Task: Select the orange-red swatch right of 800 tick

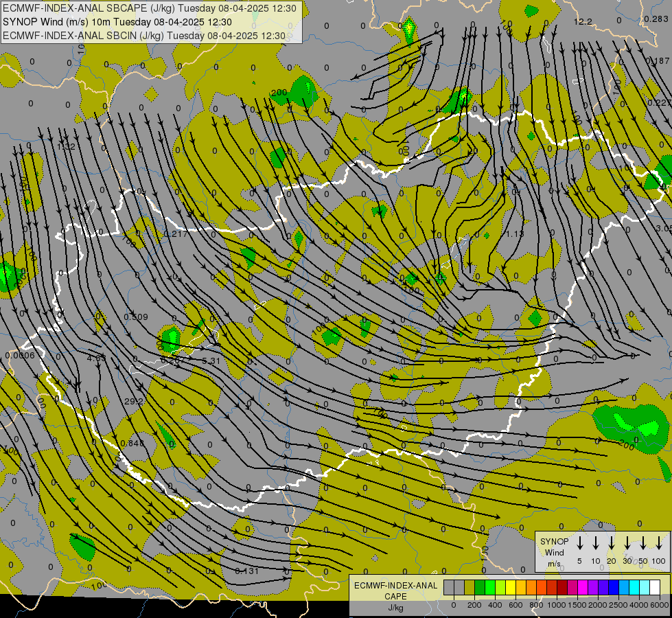Action: point(542,588)
